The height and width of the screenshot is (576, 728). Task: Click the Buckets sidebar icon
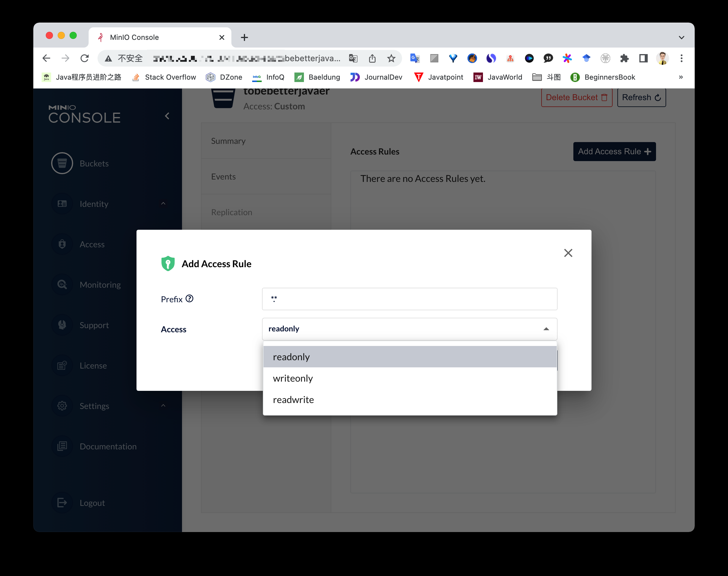click(x=62, y=163)
